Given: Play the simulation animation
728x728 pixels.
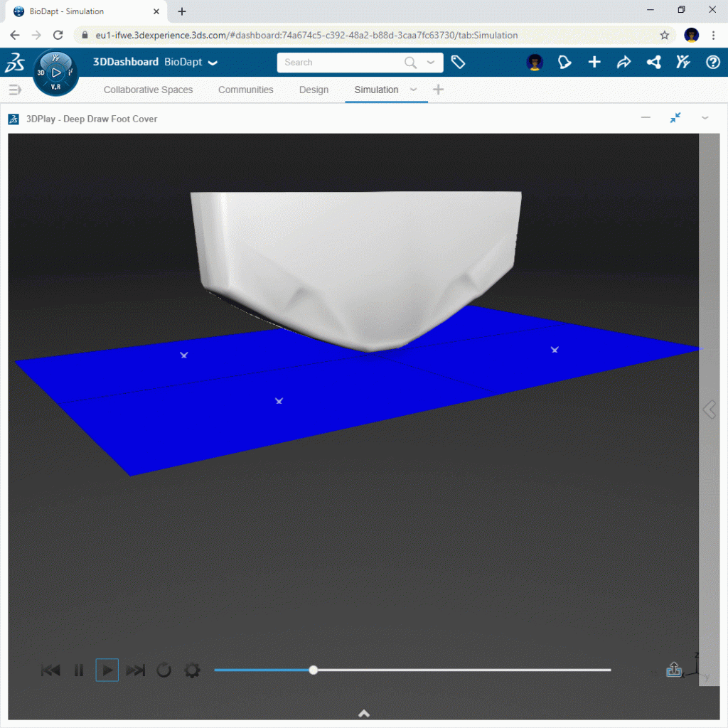Looking at the screenshot, I should [107, 670].
